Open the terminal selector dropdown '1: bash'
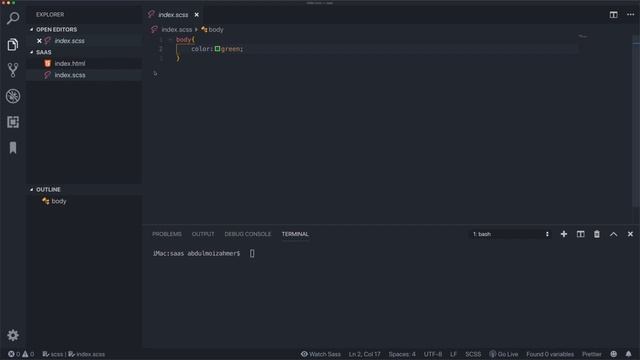Viewport: 640px width, 360px height. [510, 234]
